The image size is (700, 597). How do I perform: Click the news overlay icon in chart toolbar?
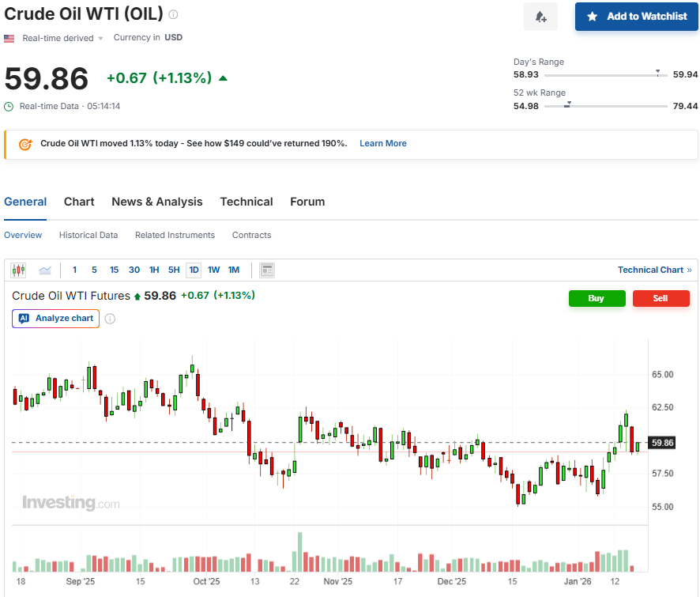[x=267, y=270]
